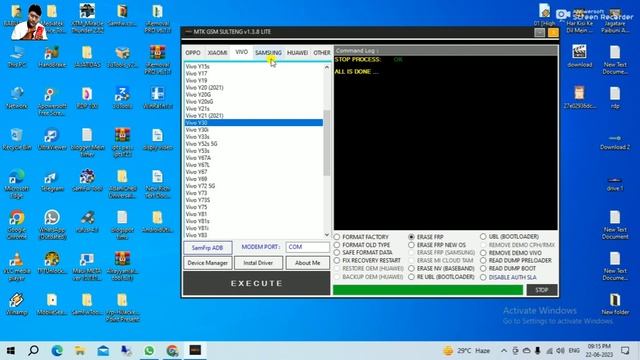
Task: Open the Windows Start menu
Action: (11, 350)
